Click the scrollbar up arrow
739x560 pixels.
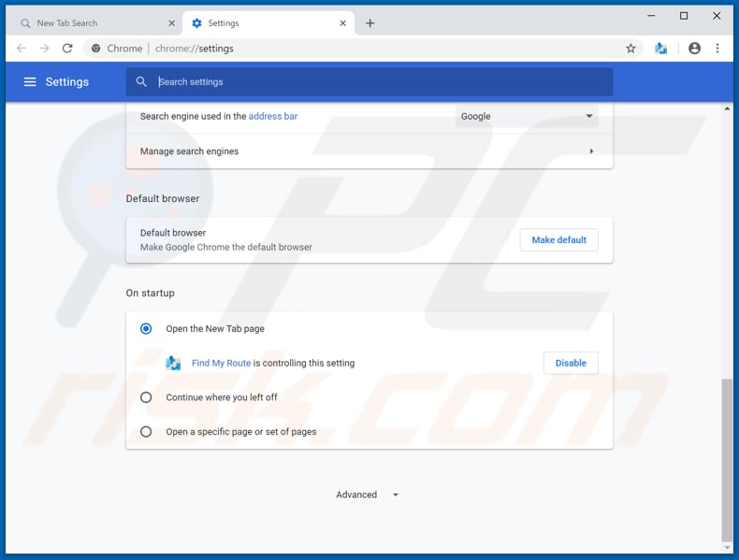[727, 108]
